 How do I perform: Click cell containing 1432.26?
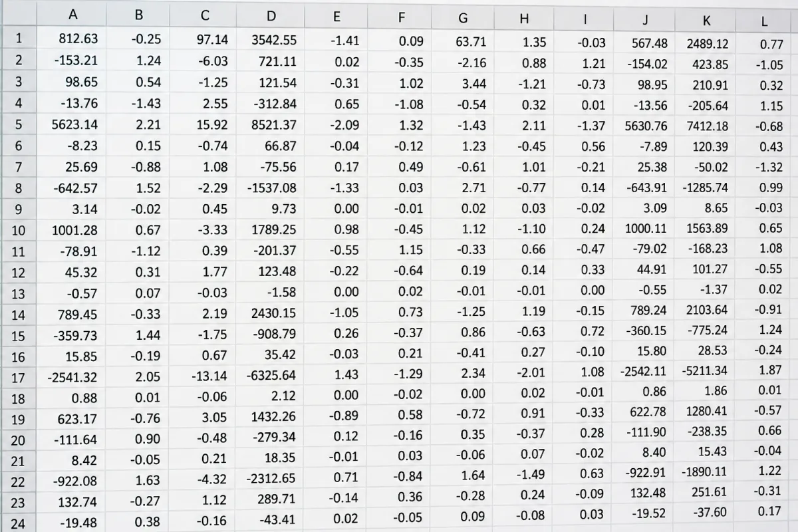pos(270,418)
